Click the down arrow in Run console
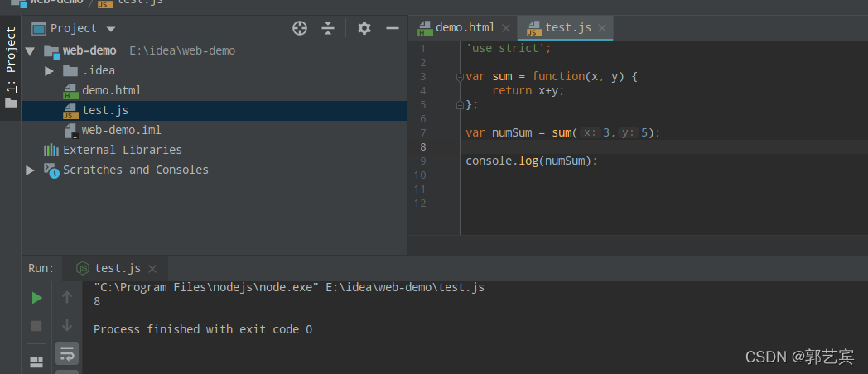The image size is (868, 374). (67, 325)
